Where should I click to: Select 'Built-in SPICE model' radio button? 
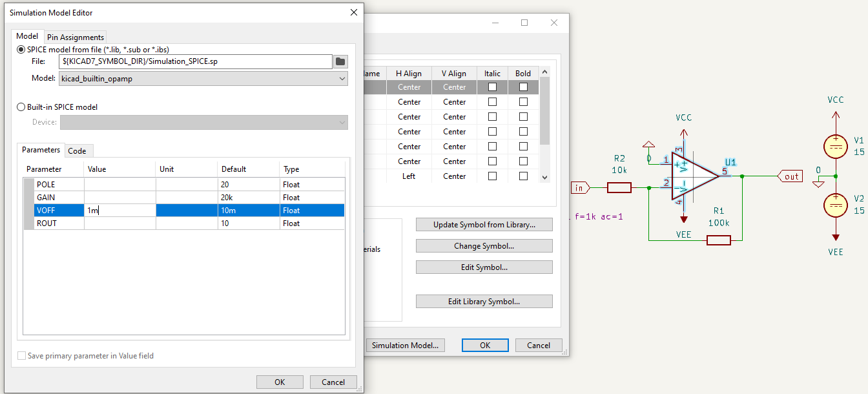(x=21, y=107)
